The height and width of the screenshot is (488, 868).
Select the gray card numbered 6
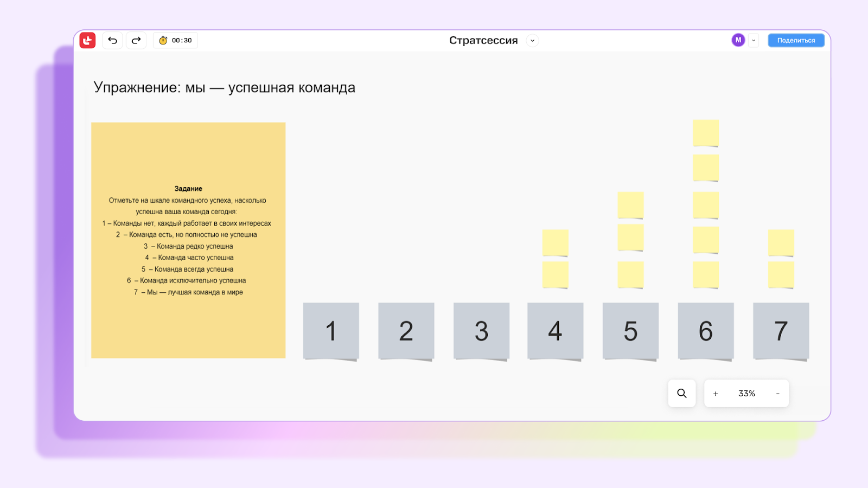(706, 331)
